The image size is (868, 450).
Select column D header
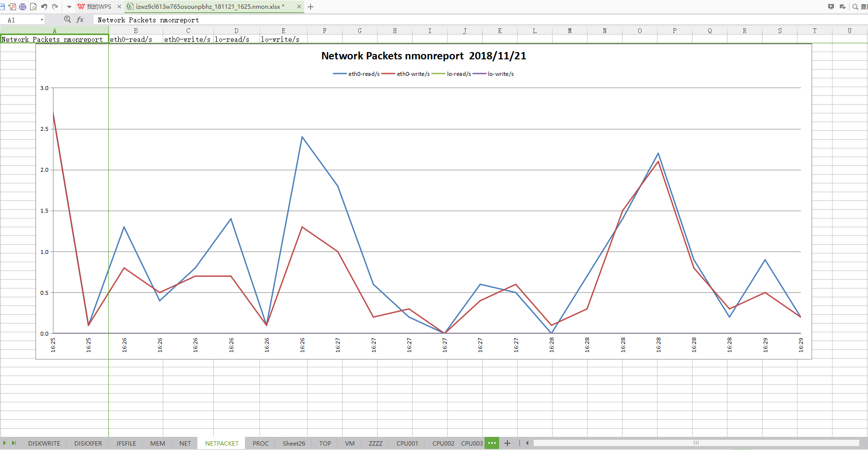[x=237, y=31]
